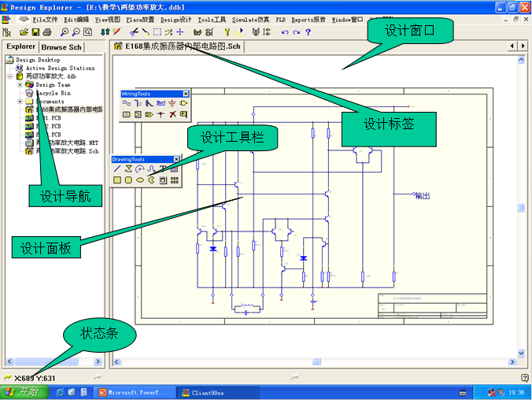
Task: Zoom in with the plus magnifier
Action: coord(64,32)
